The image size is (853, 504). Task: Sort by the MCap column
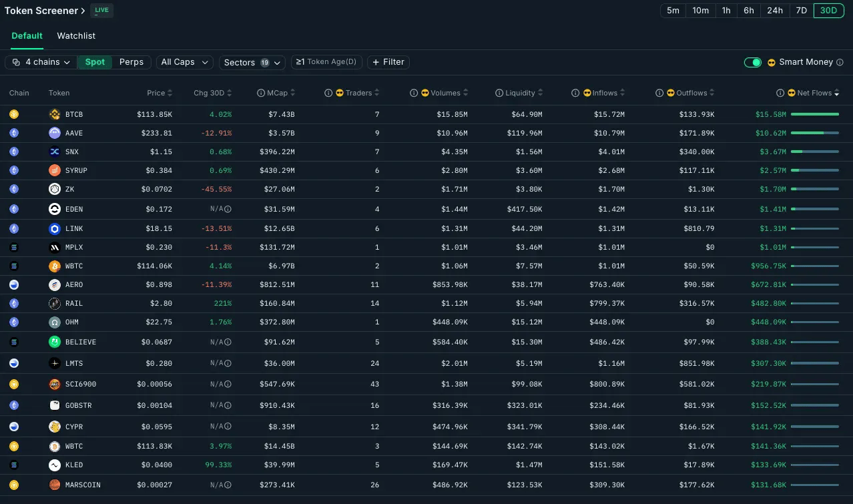point(280,93)
